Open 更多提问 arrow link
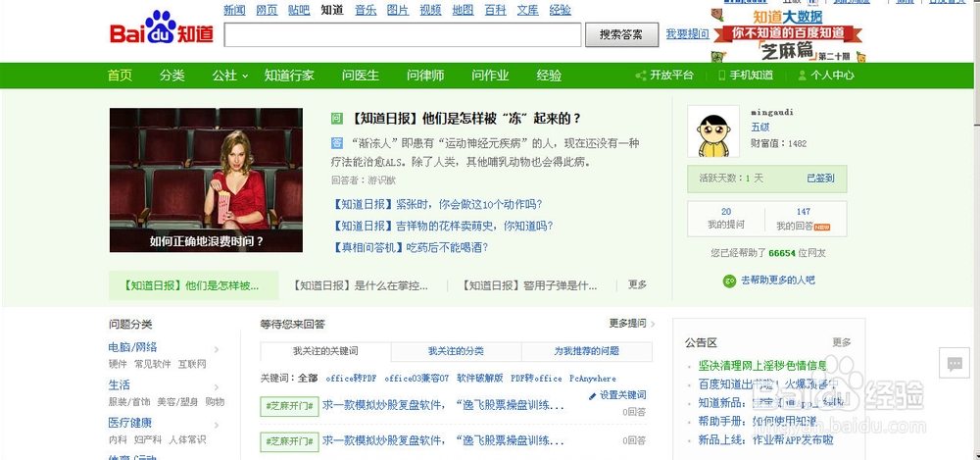Image resolution: width=980 pixels, height=460 pixels. tap(632, 324)
